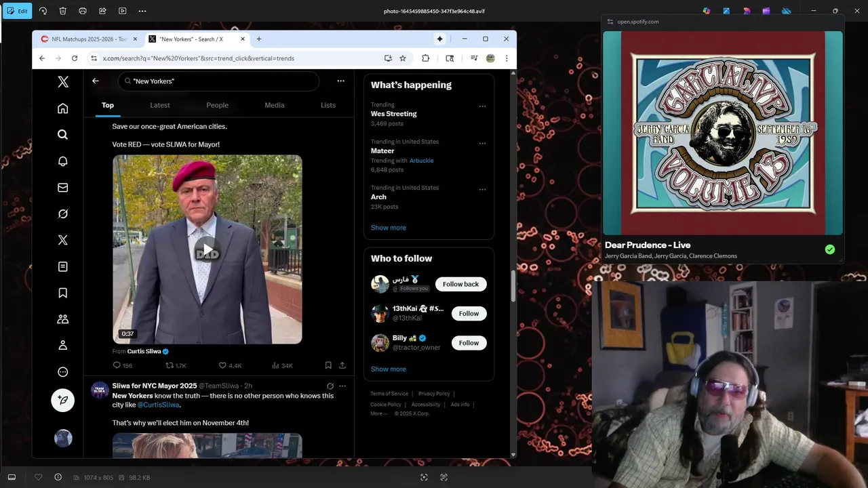Open more options for Mateer trend
This screenshot has width=868, height=488.
click(x=482, y=144)
